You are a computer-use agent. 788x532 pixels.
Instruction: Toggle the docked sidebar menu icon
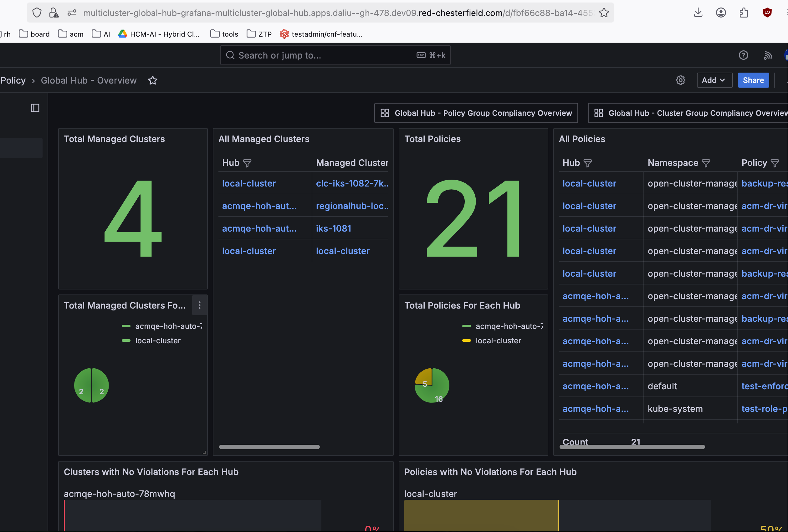(x=35, y=108)
